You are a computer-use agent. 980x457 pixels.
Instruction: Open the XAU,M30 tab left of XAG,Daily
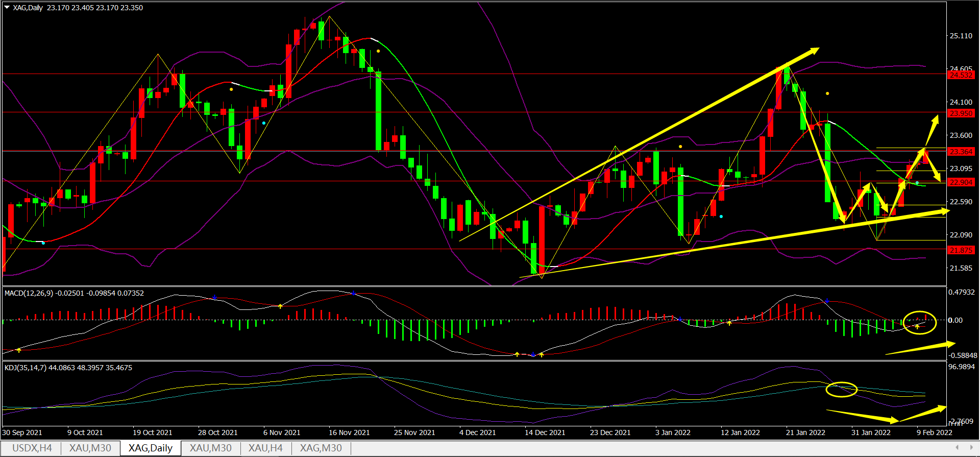[90, 448]
